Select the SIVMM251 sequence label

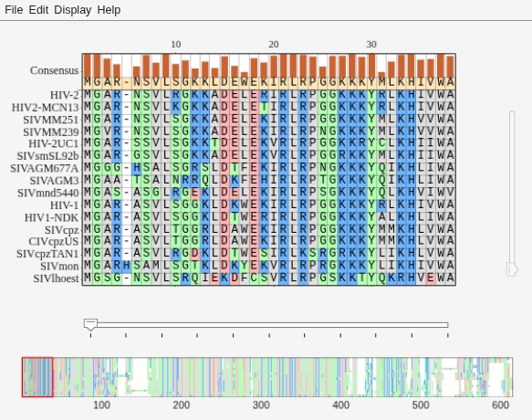pos(51,120)
